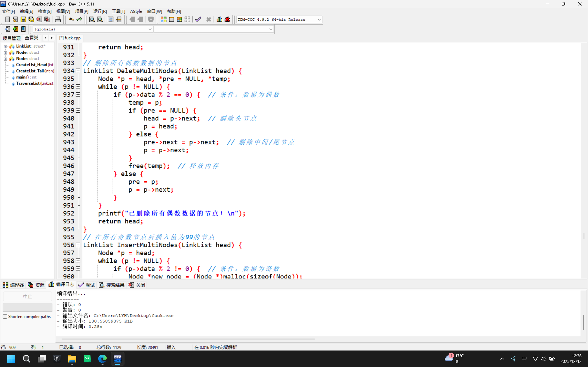Select TraverseList function in class browser
Viewport: 588px width, 367px height.
click(x=28, y=83)
